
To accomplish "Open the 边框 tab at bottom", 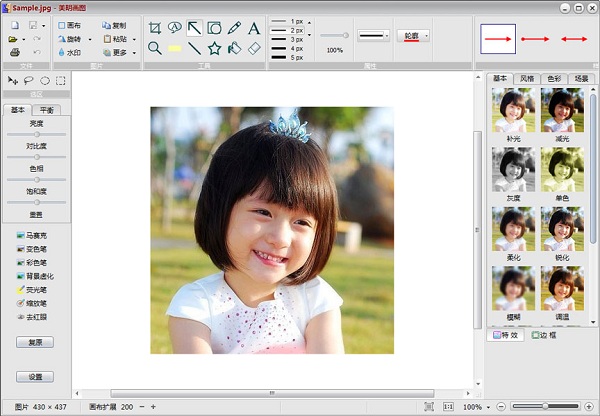I will pos(545,335).
